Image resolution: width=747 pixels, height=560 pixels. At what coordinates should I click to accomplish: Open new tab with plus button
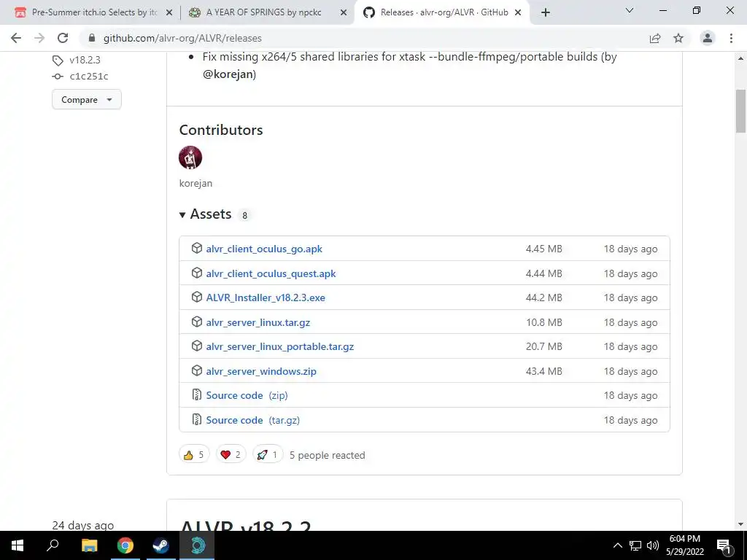coord(546,12)
